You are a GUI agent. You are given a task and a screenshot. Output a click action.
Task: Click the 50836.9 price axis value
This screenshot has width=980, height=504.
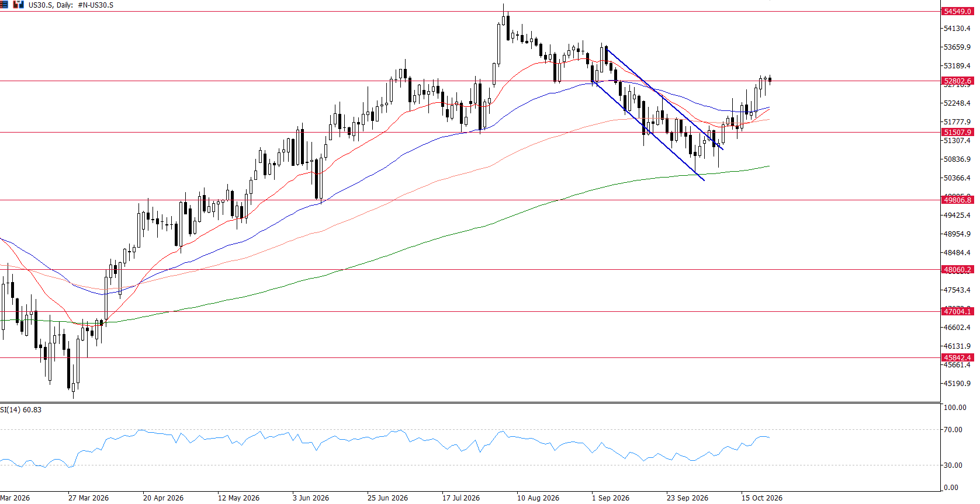coord(957,159)
